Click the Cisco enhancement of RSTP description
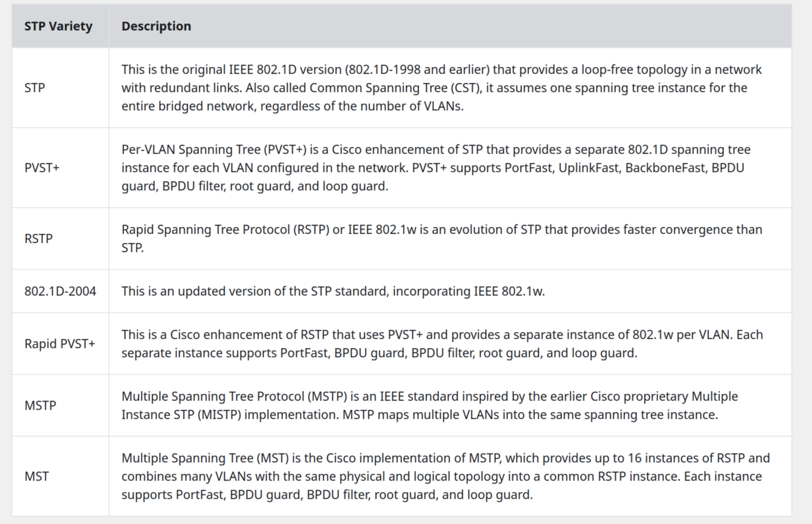 click(x=442, y=344)
